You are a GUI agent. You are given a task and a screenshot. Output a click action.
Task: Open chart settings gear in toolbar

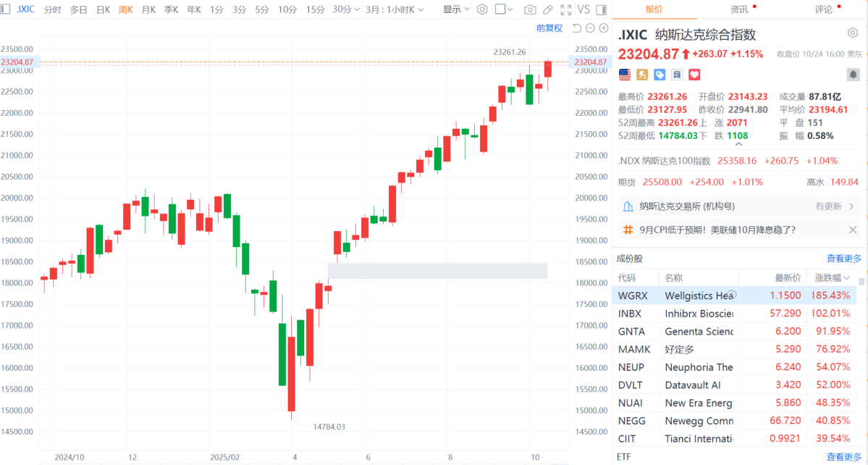[483, 9]
